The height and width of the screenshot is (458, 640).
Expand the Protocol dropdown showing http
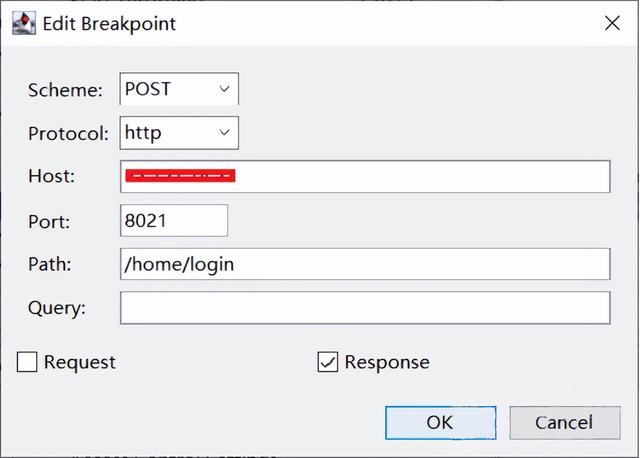(179, 133)
